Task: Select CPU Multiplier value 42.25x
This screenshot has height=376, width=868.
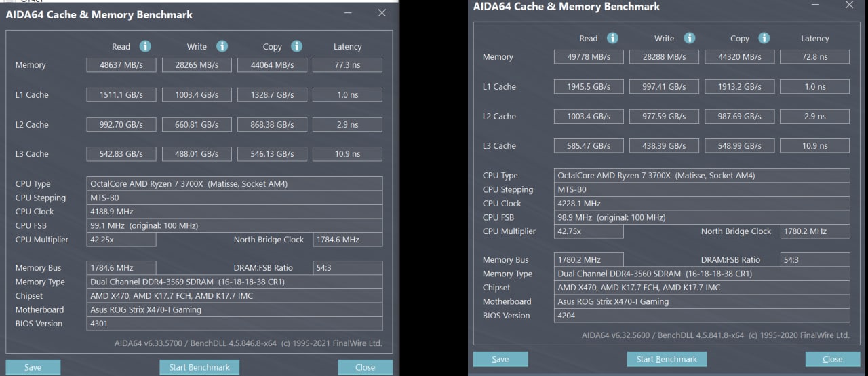Action: coord(121,240)
